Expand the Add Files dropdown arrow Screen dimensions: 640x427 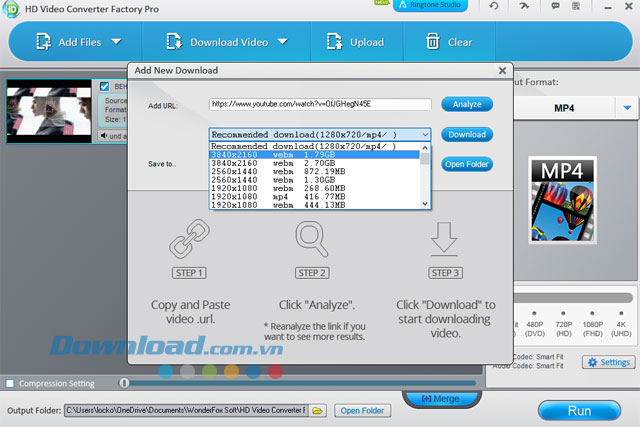pyautogui.click(x=116, y=41)
